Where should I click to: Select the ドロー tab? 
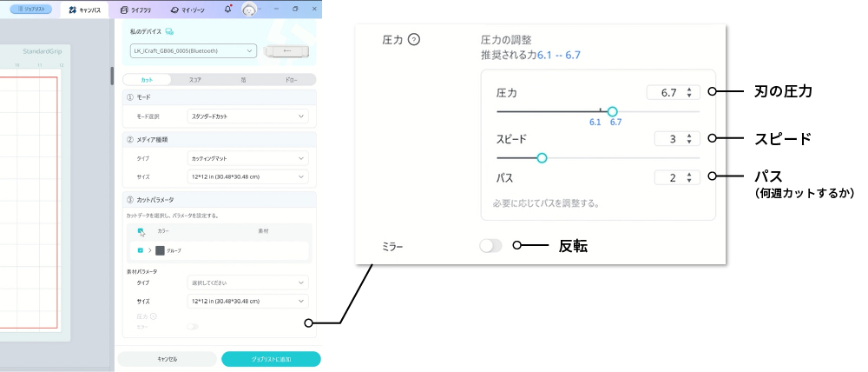click(291, 79)
